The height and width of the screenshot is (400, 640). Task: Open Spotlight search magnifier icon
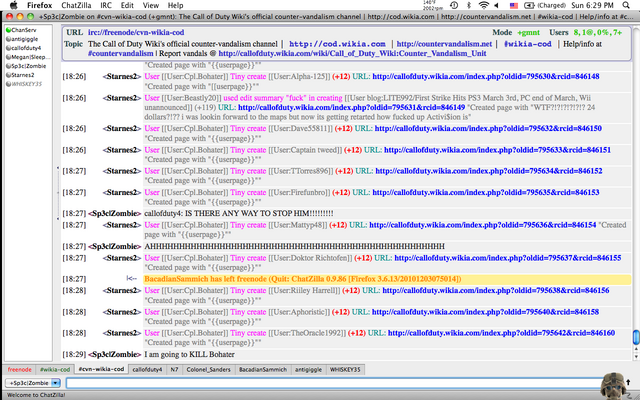click(x=626, y=5)
